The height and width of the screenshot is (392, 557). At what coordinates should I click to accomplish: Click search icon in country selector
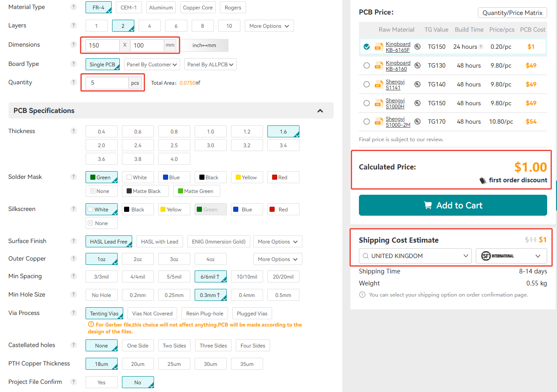(365, 256)
